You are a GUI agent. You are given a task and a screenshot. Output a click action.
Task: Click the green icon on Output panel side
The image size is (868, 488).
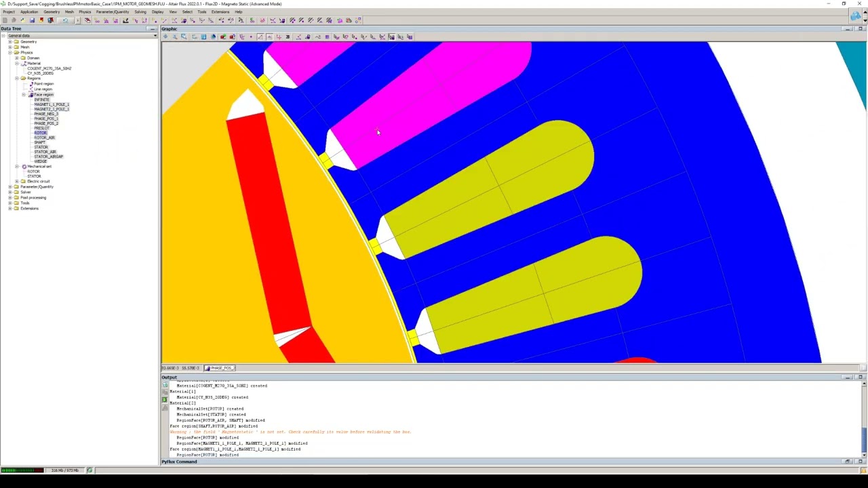point(165,399)
